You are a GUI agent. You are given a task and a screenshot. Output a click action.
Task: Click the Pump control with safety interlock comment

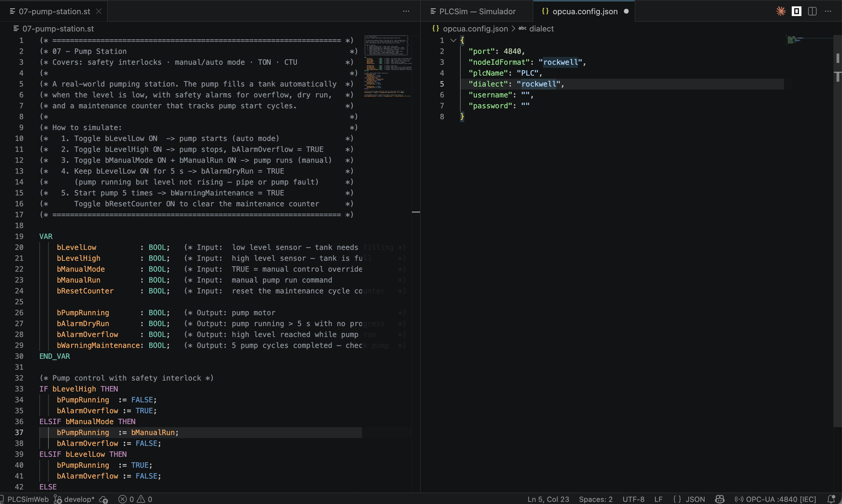point(127,378)
